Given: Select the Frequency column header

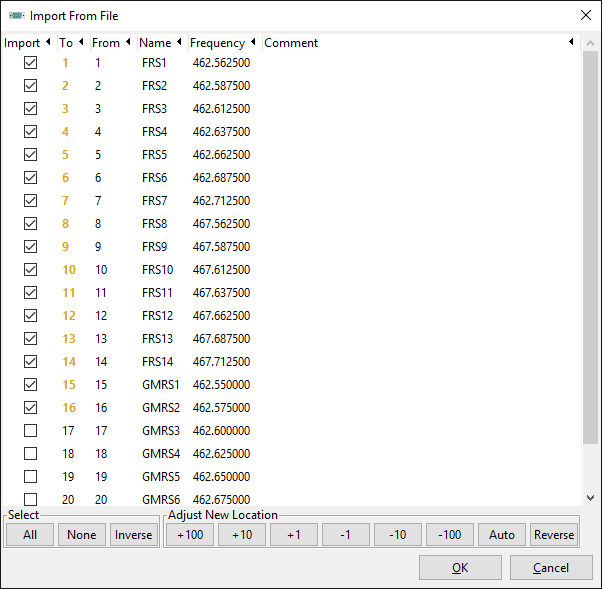Looking at the screenshot, I should pyautogui.click(x=217, y=43).
